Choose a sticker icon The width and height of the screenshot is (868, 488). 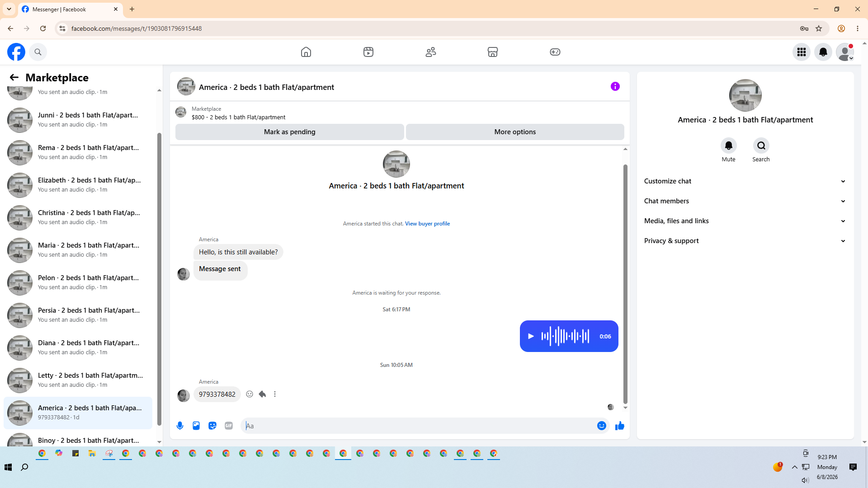(x=212, y=426)
